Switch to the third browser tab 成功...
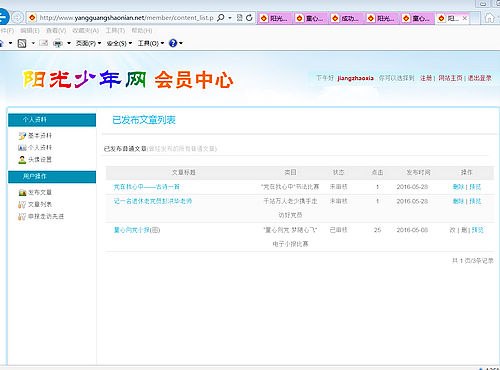This screenshot has width=500, height=370. click(x=346, y=18)
